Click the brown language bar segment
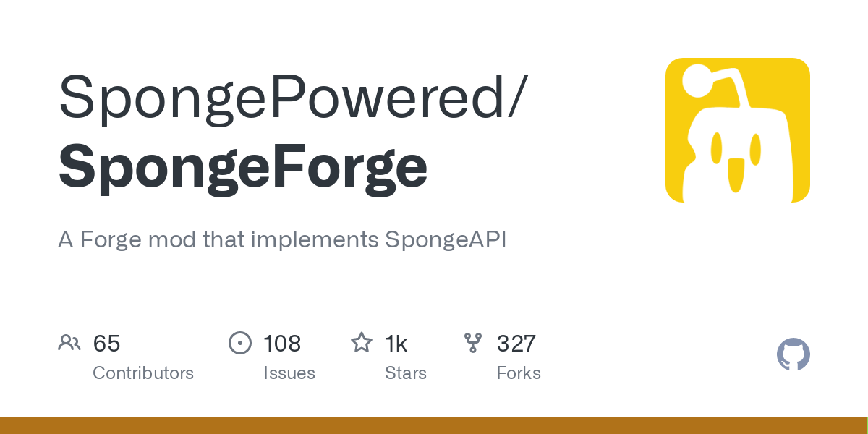868x434 pixels. click(x=432, y=425)
